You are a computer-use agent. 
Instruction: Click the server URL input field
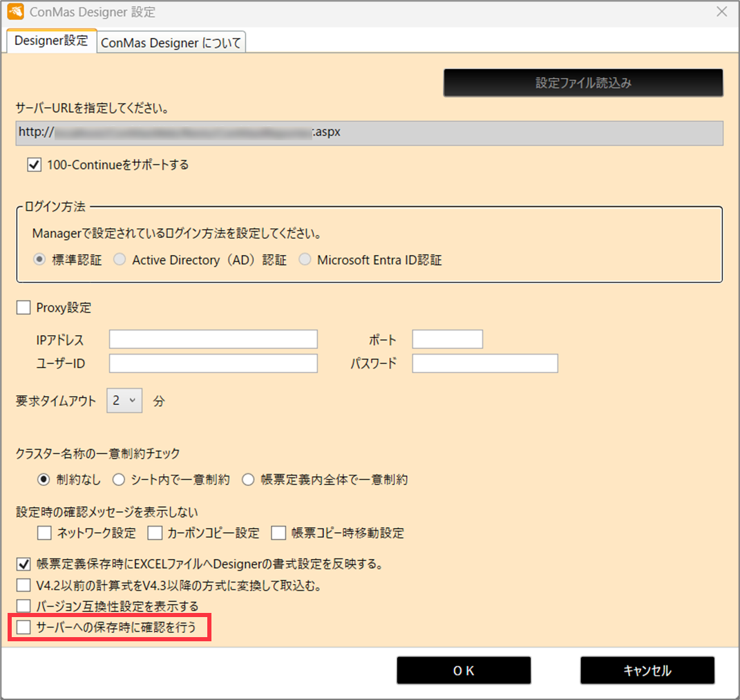[369, 133]
